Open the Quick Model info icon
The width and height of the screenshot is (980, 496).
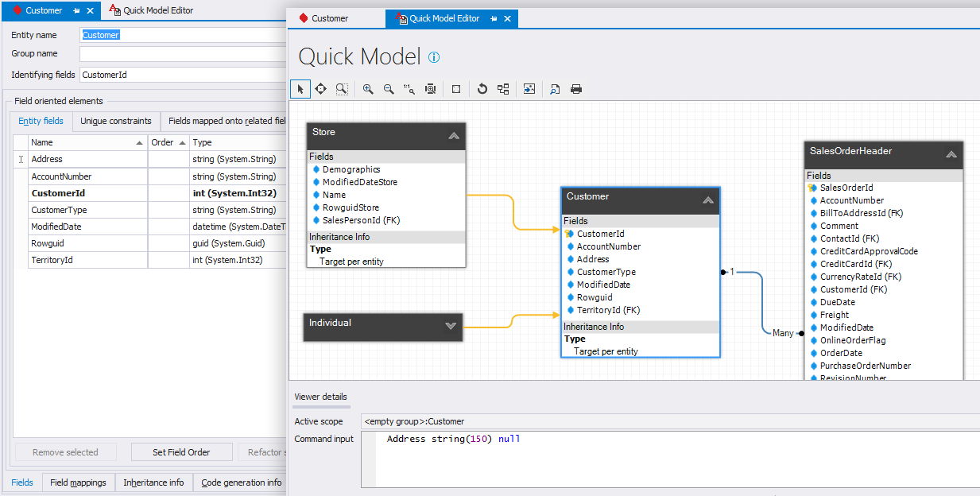434,57
